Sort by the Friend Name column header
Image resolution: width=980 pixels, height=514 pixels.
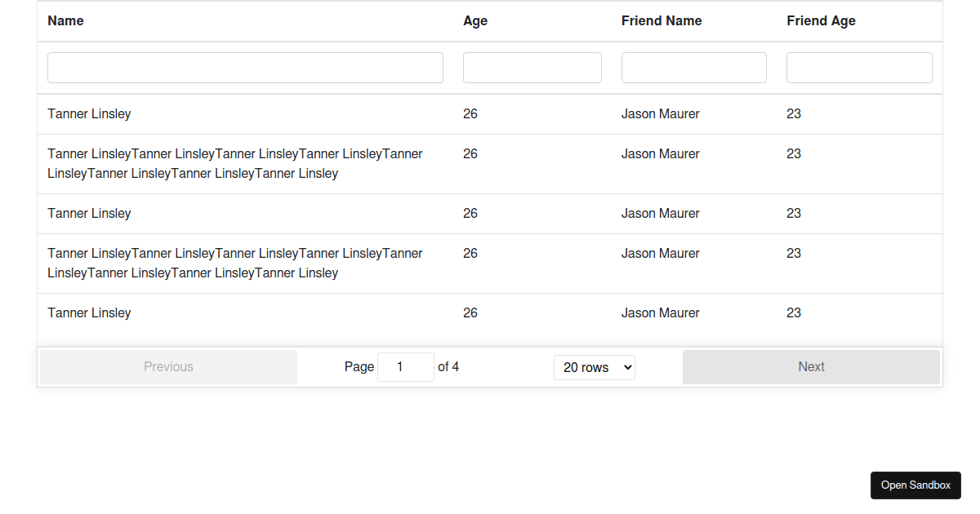[661, 20]
